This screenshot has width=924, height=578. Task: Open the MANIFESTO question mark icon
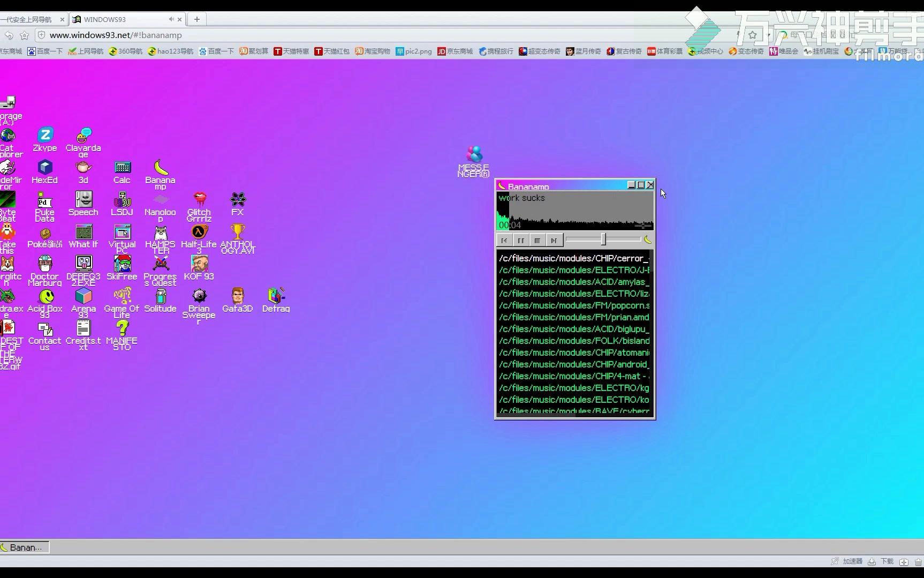pyautogui.click(x=122, y=335)
